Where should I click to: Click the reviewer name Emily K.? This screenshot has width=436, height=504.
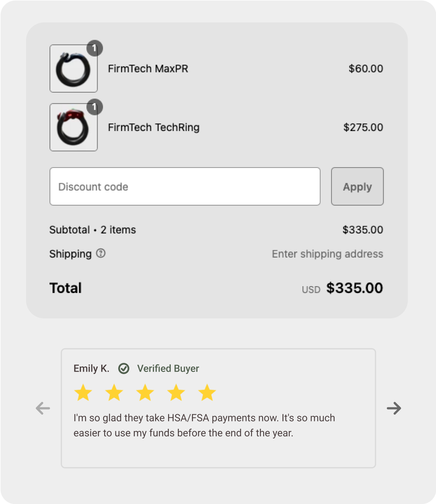(x=91, y=369)
